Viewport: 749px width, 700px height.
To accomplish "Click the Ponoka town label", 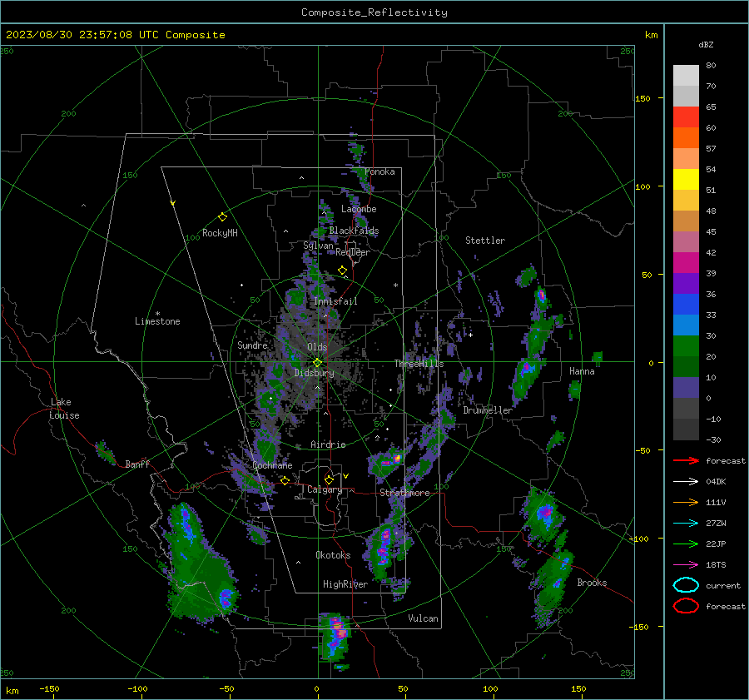I will [379, 171].
